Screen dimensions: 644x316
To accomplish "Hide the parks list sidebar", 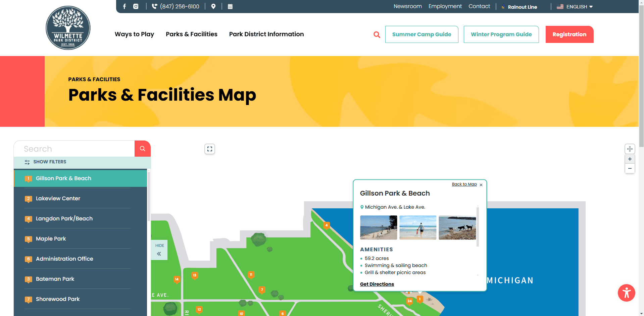I will [159, 250].
